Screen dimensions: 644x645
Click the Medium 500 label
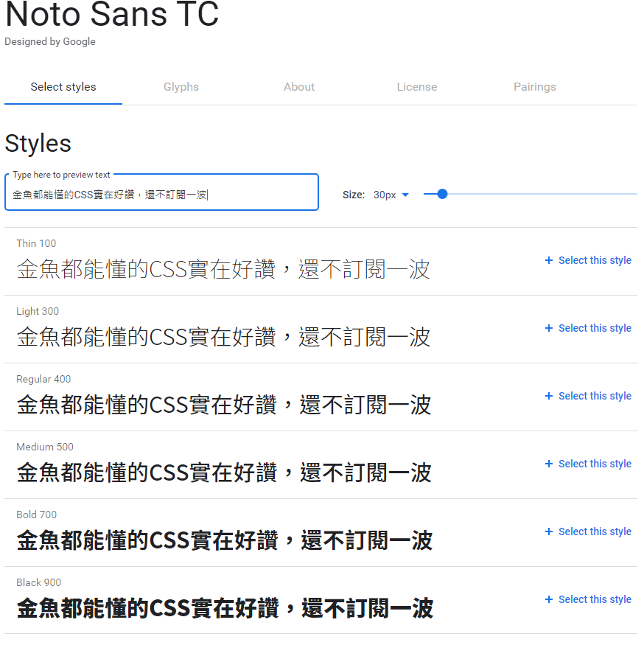[x=45, y=447]
